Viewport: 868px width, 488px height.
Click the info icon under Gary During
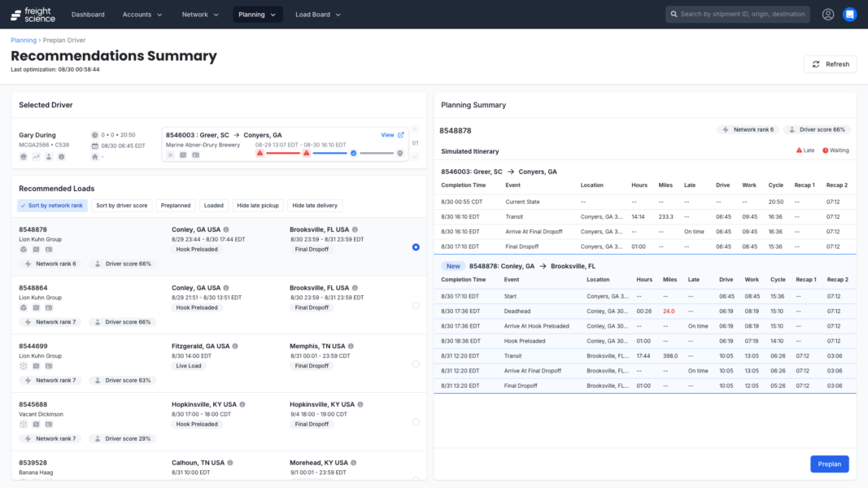click(x=62, y=156)
